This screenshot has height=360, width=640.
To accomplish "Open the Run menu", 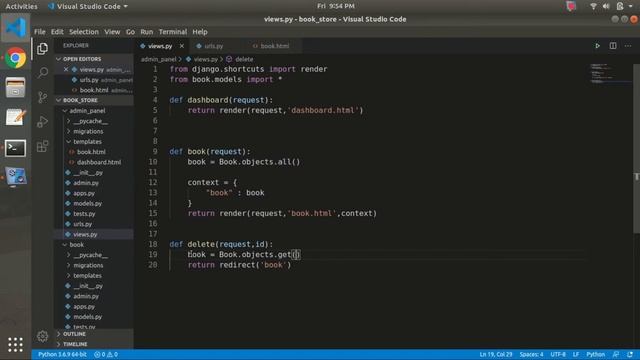I will coord(147,32).
